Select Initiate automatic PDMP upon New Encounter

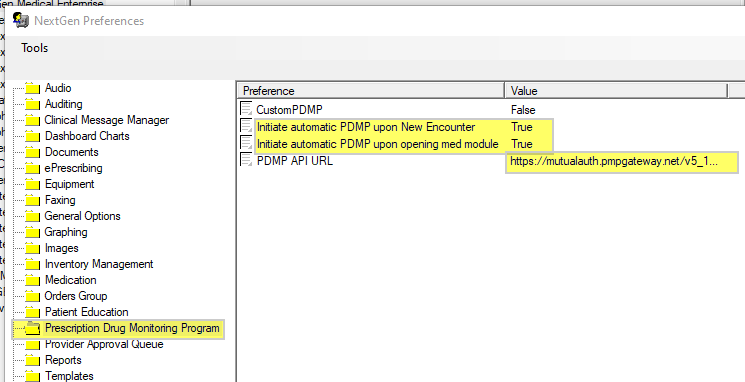pyautogui.click(x=366, y=127)
